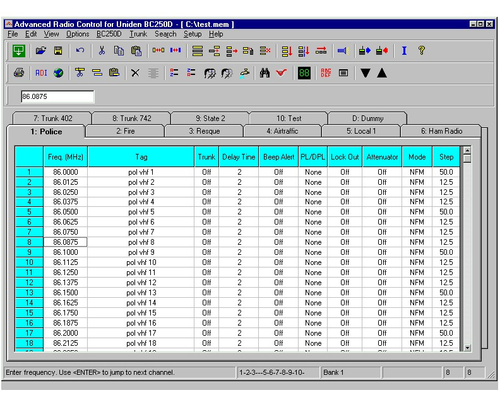This screenshot has width=500, height=398.
Task: Select row header number 5
Action: click(29, 212)
